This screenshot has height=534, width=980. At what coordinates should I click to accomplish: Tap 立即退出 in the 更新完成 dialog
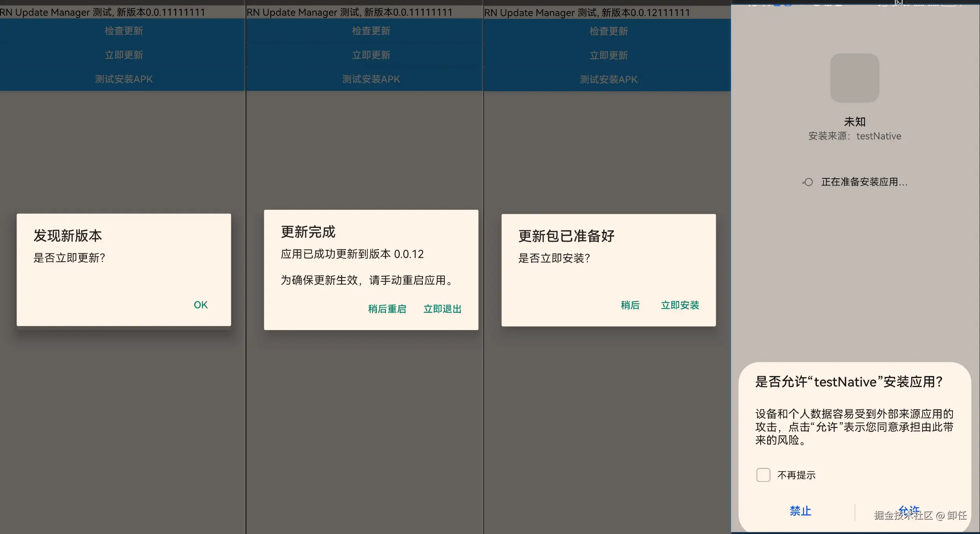point(442,309)
